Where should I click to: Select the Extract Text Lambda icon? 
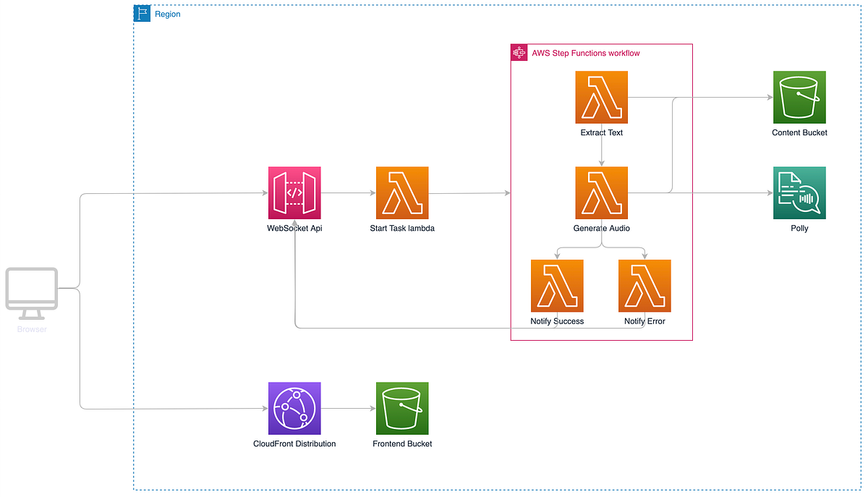pos(601,97)
